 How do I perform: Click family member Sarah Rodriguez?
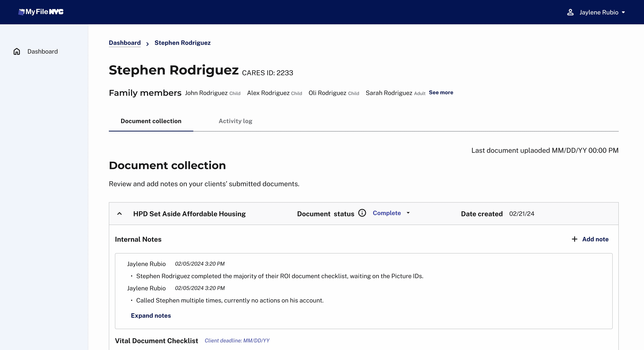(x=389, y=93)
